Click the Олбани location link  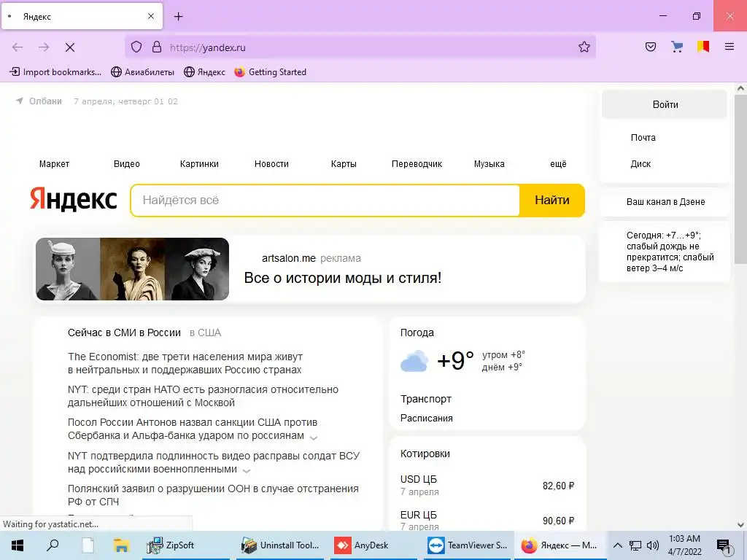pyautogui.click(x=45, y=101)
